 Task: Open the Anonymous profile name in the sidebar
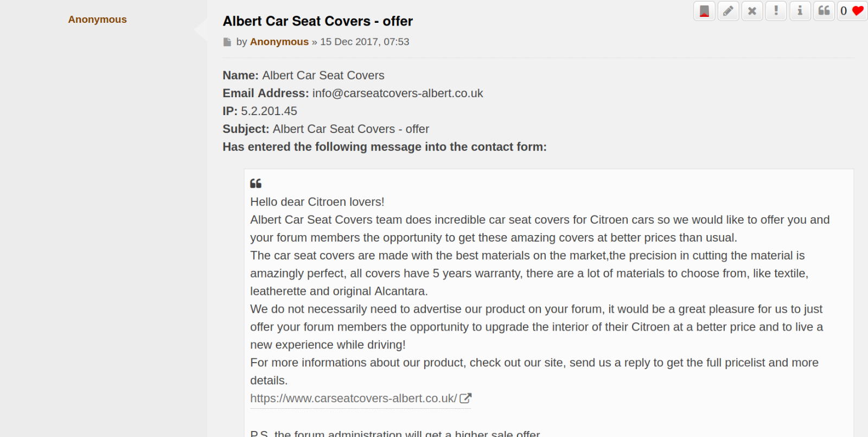[x=97, y=20]
